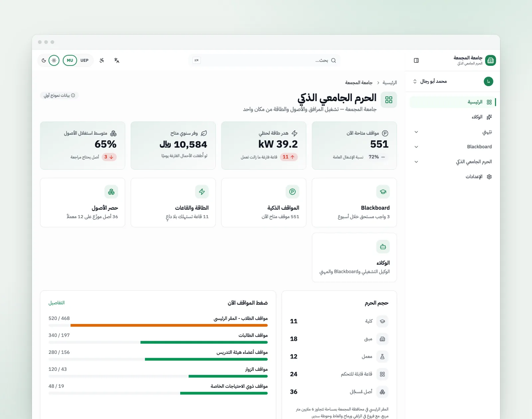Expand الحرم الجامعي الذكي sidebar section

(453, 162)
